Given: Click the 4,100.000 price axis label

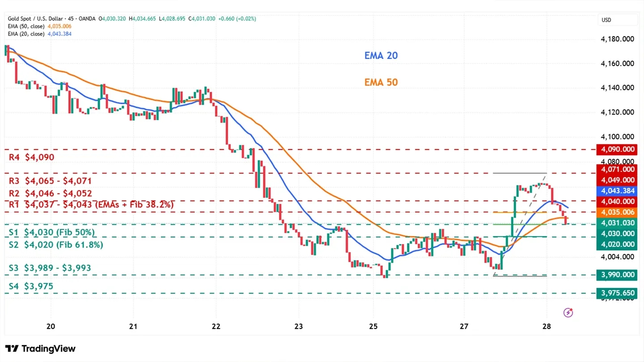Looking at the screenshot, I should (x=617, y=137).
